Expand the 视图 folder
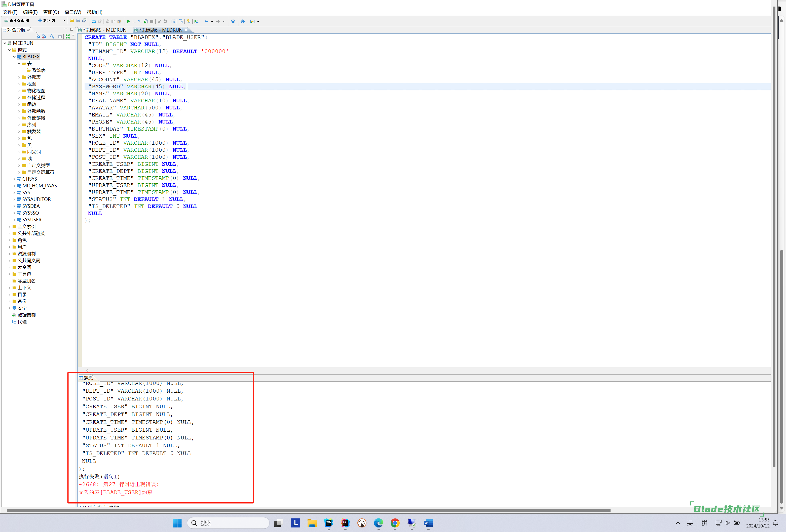Image resolution: width=786 pixels, height=532 pixels. [x=19, y=84]
